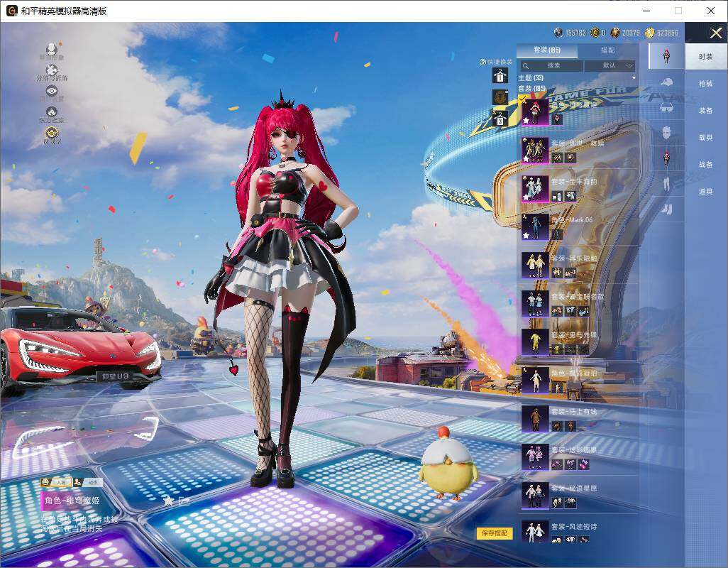Screen dimensions: 728x568
Task: Open the 快捷换装 help question mark
Action: click(x=482, y=62)
